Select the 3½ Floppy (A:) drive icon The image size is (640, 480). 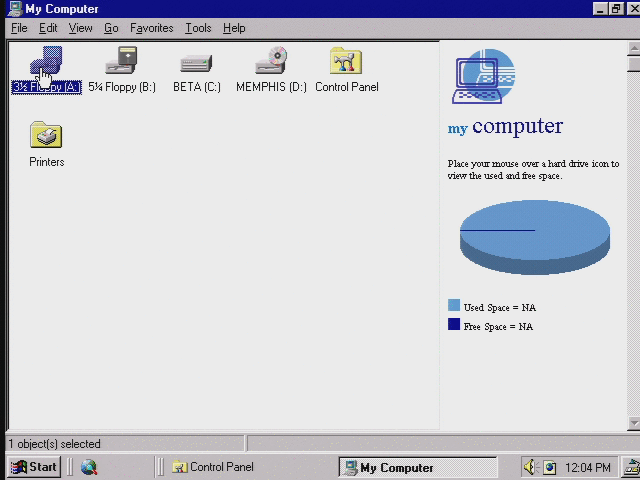click(46, 60)
